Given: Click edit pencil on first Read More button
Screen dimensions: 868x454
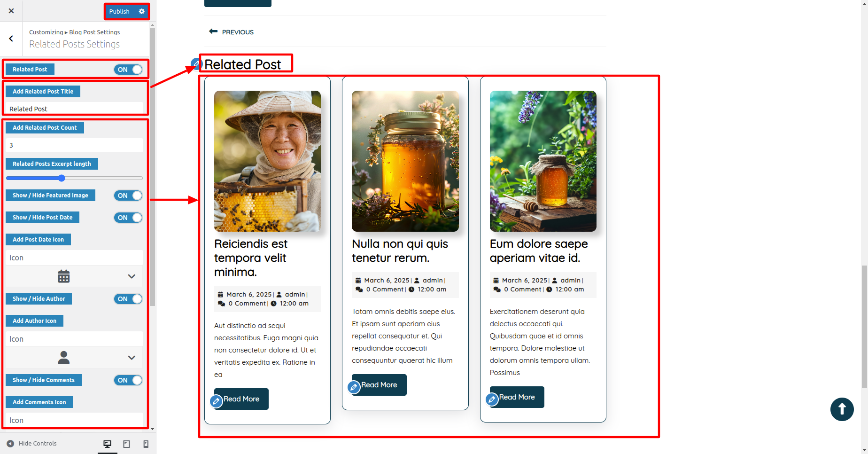Looking at the screenshot, I should coord(216,401).
